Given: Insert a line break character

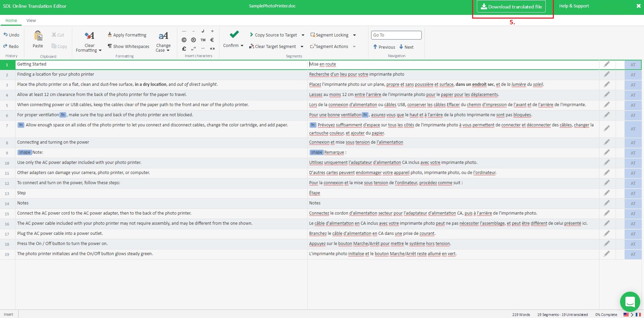Looking at the screenshot, I should coord(203,31).
